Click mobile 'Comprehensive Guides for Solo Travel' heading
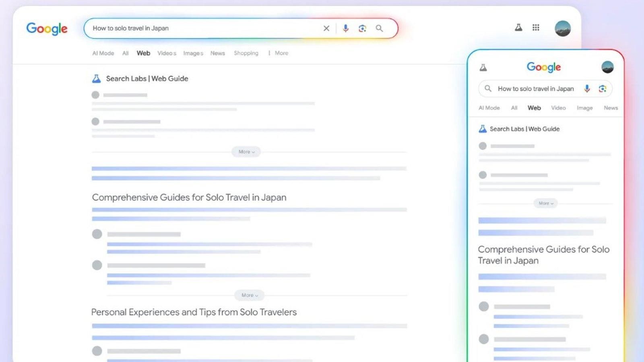Viewport: 644px width, 362px height. 544,255
